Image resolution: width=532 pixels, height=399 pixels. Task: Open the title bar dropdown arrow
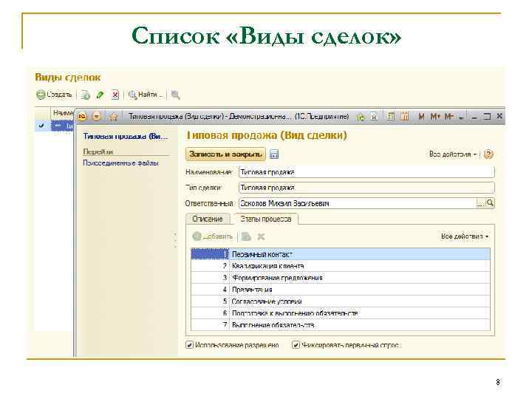coord(461,117)
